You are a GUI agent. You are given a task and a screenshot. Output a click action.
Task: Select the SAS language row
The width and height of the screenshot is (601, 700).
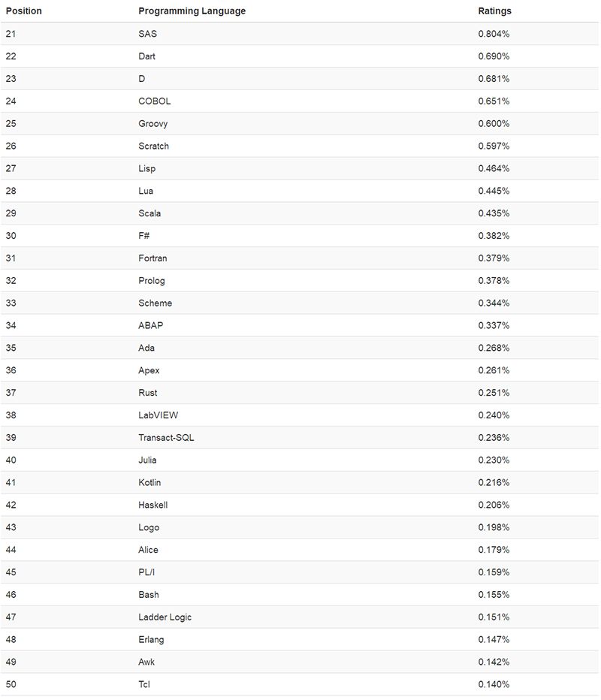click(x=300, y=34)
